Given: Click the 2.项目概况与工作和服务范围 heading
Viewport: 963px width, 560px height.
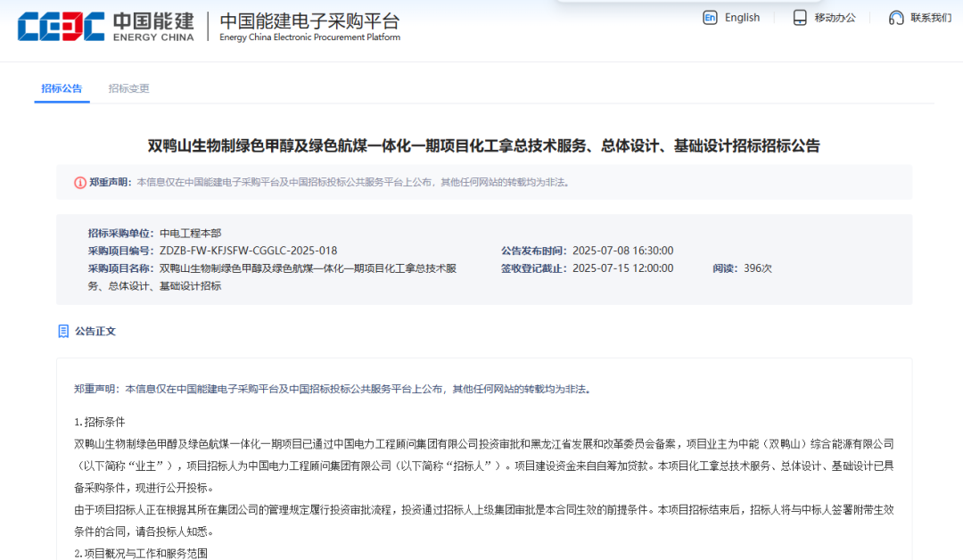Looking at the screenshot, I should pyautogui.click(x=141, y=553).
